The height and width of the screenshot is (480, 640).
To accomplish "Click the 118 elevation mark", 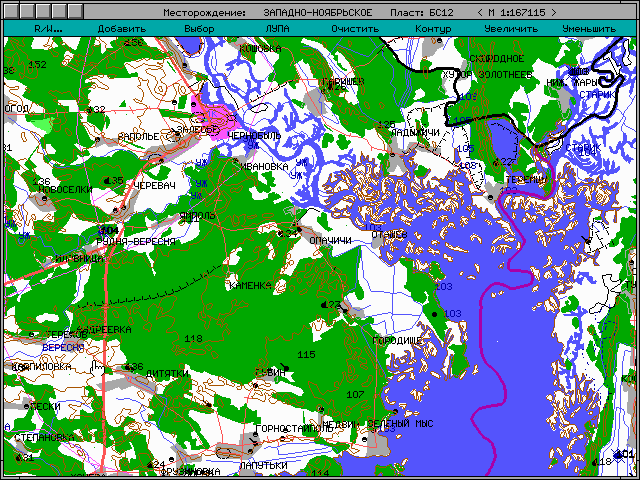I will pos(193,339).
